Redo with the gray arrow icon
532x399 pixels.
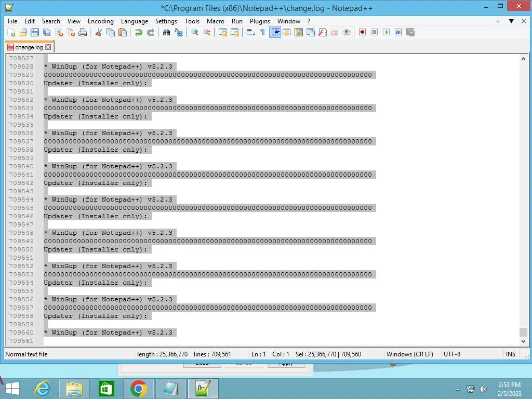click(x=151, y=32)
